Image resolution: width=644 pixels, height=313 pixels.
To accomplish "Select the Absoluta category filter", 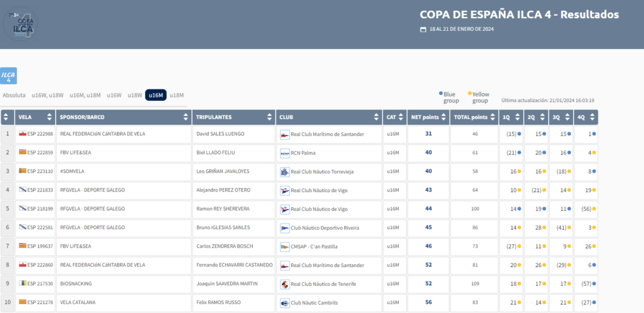I will [14, 95].
